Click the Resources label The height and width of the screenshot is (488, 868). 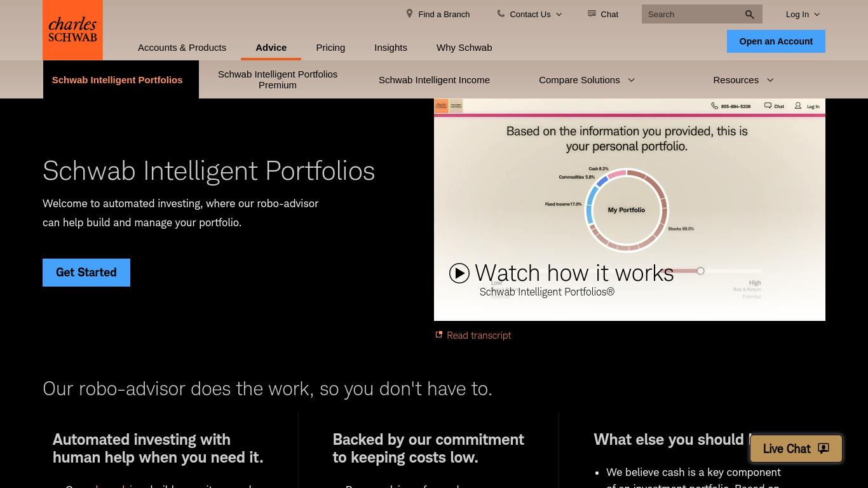[736, 80]
